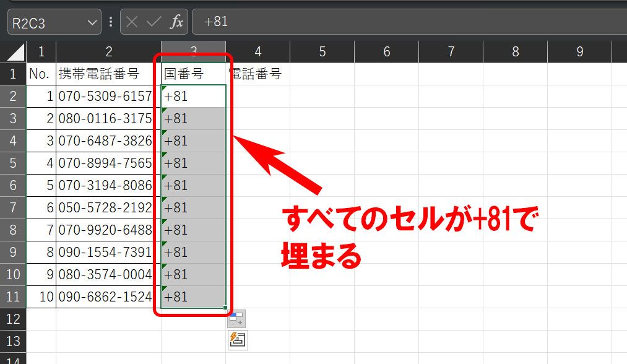Click the +81 cell beside 070-3194-8086
The image size is (627, 364).
click(194, 185)
